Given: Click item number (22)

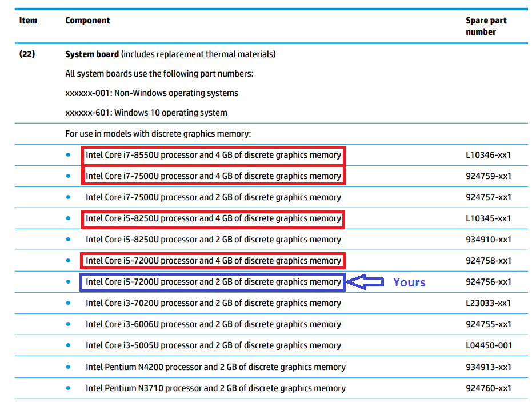Looking at the screenshot, I should point(27,54).
